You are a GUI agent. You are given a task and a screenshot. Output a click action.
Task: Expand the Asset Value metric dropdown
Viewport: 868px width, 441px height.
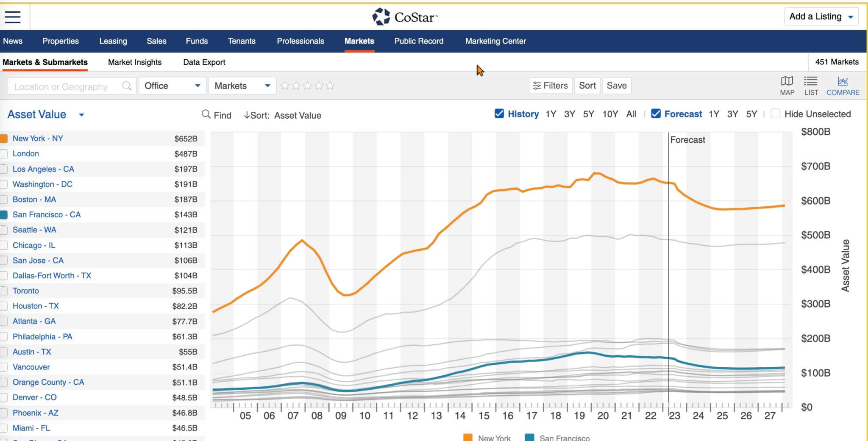pos(46,114)
